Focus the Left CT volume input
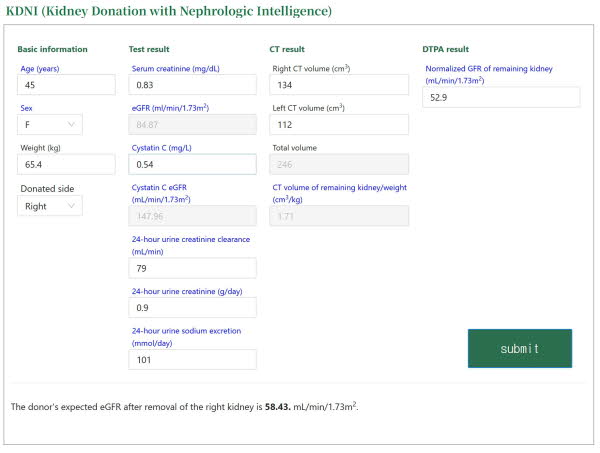600x453 pixels. point(339,124)
